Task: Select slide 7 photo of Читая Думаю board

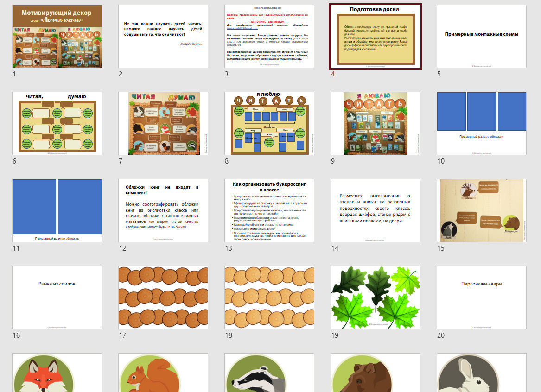Action: click(x=163, y=123)
